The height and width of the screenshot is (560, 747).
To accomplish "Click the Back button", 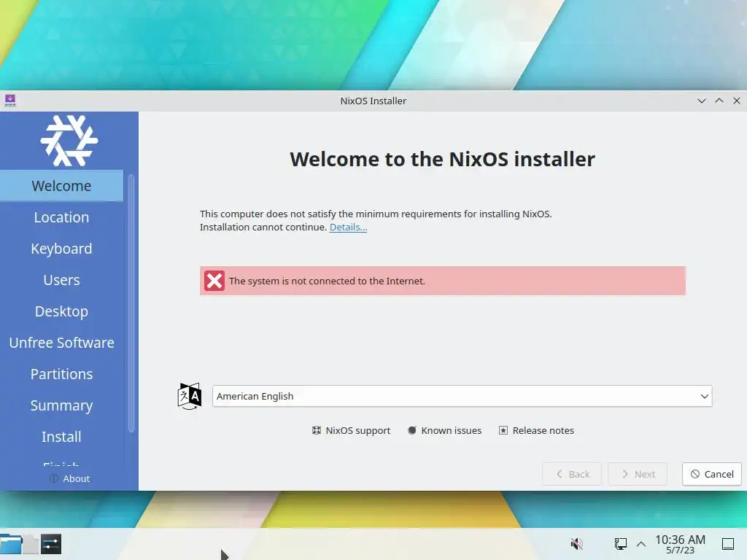I will click(572, 474).
